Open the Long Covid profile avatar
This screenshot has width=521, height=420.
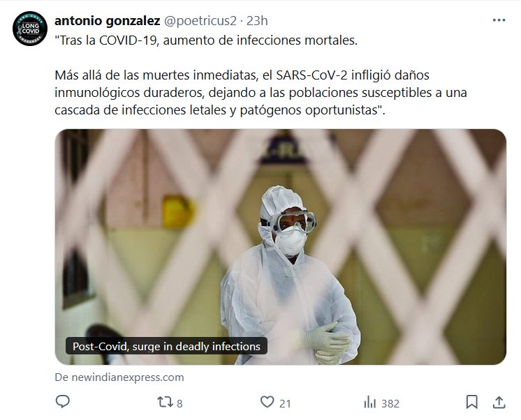30,29
